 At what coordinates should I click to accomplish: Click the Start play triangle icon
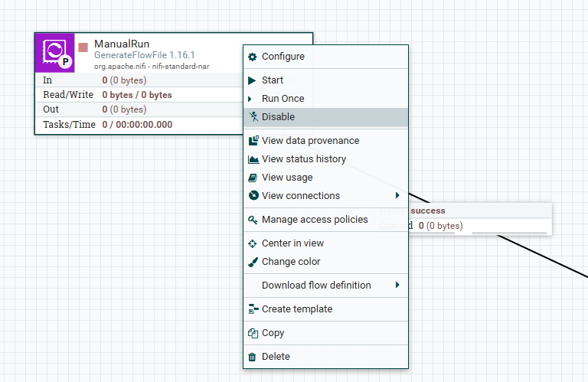[252, 80]
